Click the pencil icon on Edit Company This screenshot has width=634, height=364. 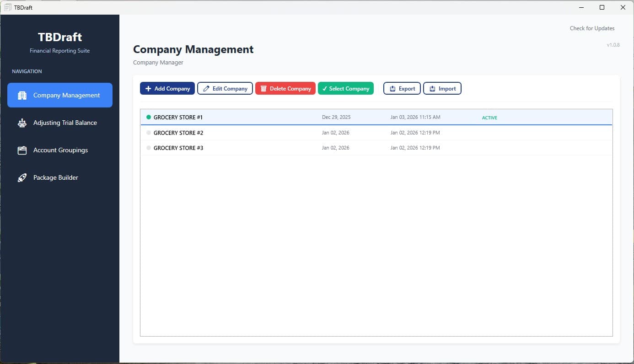(x=206, y=89)
